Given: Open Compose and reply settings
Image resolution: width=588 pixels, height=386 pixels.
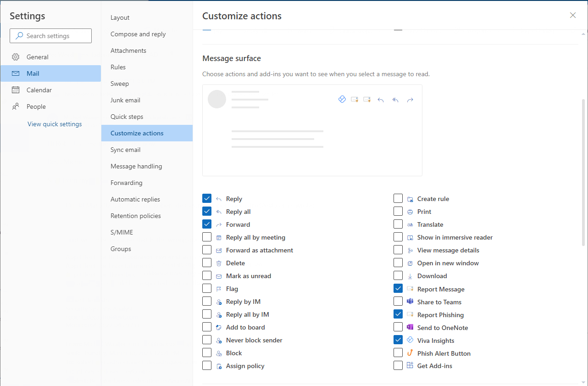Looking at the screenshot, I should [x=147, y=34].
